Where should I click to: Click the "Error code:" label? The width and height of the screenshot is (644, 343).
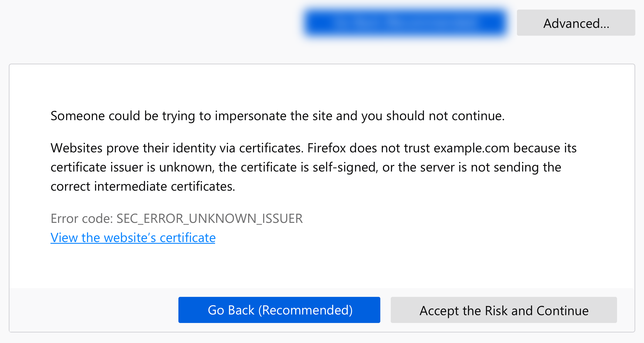[x=82, y=219]
